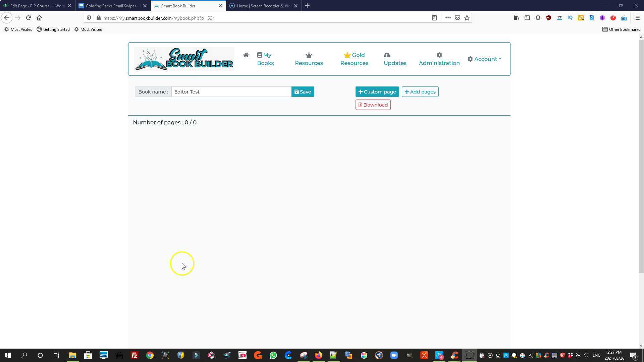Reload the current page
644x362 pixels.
point(29,18)
